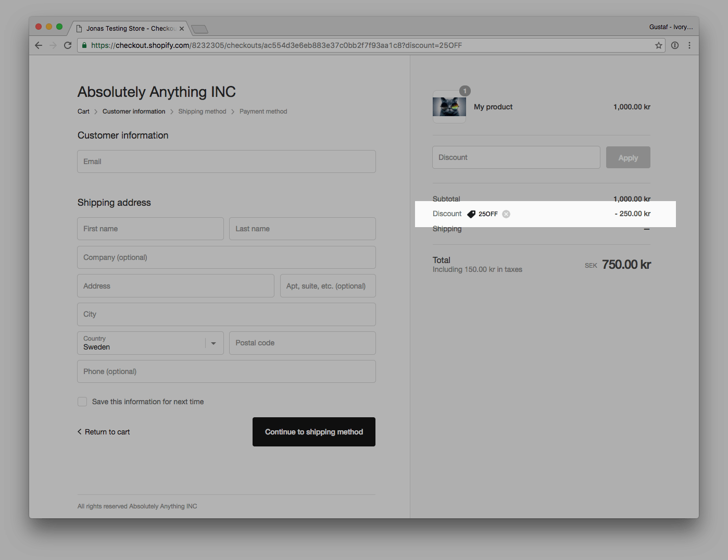Viewport: 728px width, 560px height.
Task: Click the browser forward arrow
Action: click(x=53, y=45)
